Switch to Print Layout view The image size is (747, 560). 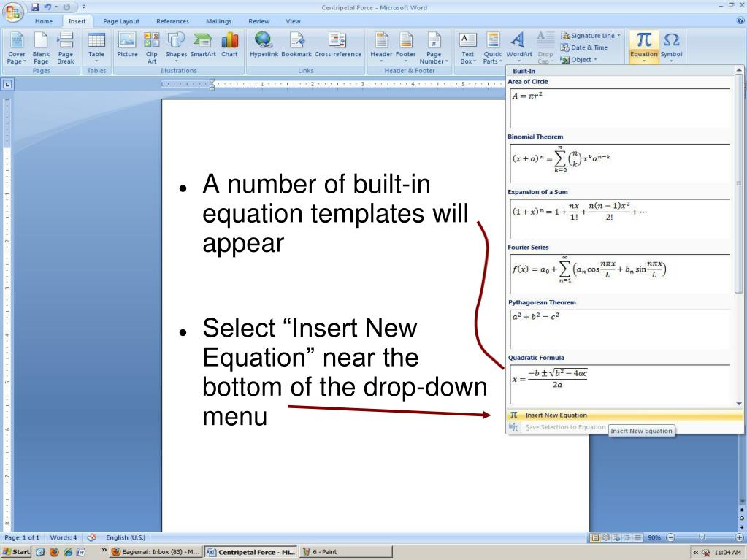coord(595,537)
